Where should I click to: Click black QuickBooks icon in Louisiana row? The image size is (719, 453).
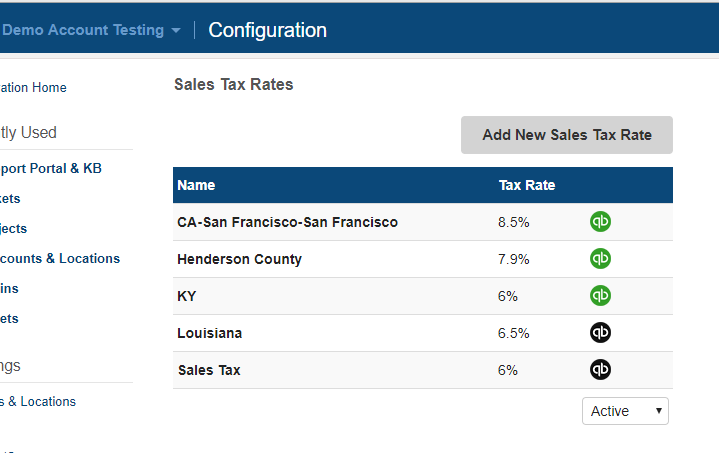click(x=600, y=333)
